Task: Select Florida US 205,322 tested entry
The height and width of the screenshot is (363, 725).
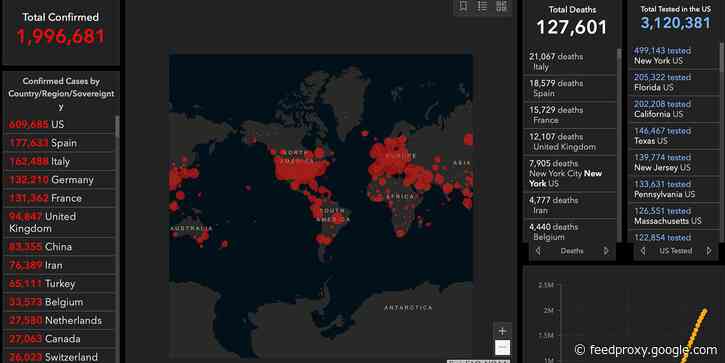Action: 673,82
